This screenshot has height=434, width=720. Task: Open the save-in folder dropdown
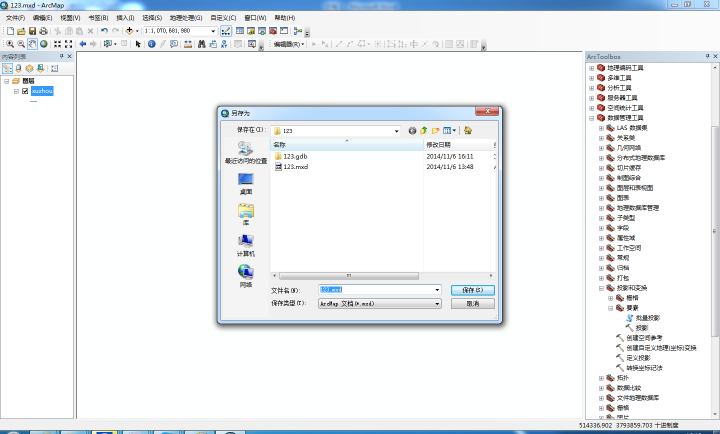point(397,131)
